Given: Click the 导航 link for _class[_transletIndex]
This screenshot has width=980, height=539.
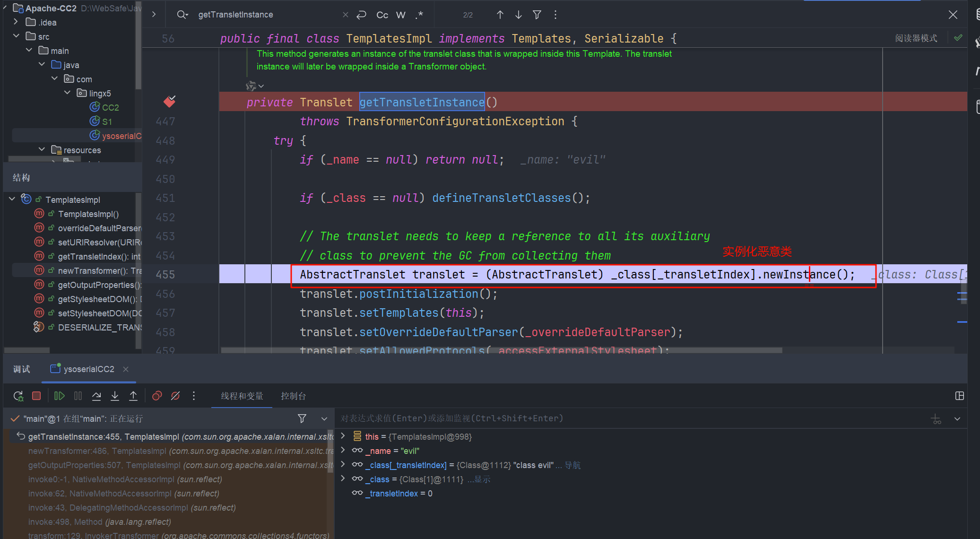Looking at the screenshot, I should 572,465.
